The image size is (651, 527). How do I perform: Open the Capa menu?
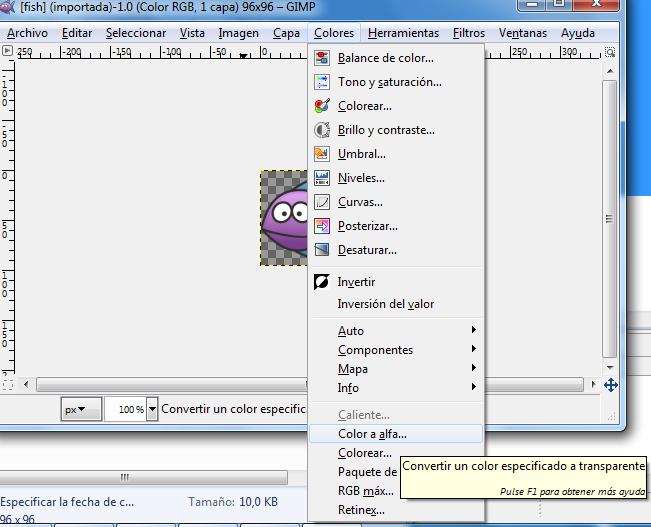pyautogui.click(x=286, y=33)
